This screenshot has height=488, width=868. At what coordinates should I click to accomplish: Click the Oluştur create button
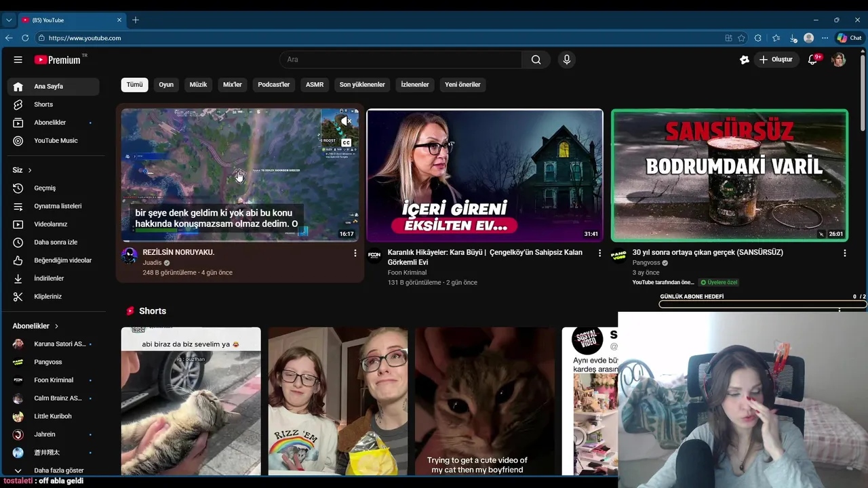[x=776, y=60]
